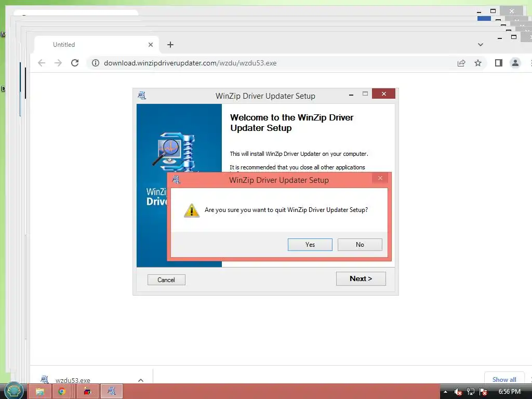Expand options for wzdu53.exe download

141,380
